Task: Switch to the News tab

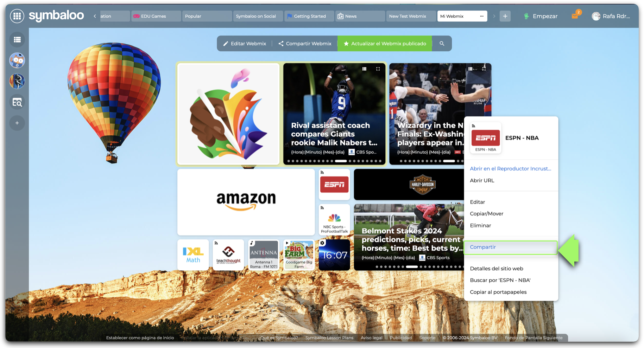Action: (360, 16)
